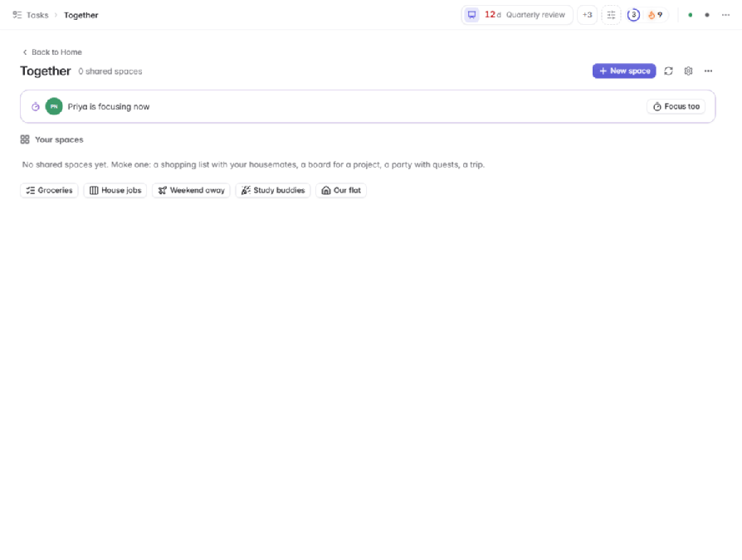Open the flame streak counter showing 9

[656, 15]
